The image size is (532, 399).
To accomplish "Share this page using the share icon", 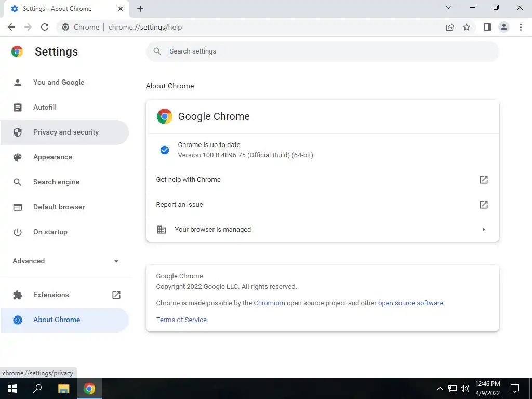I will pos(450,27).
